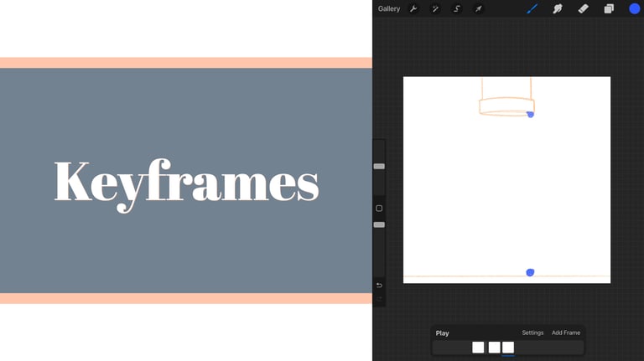Screen dimensions: 644x361
Task: Select the Transform arrow tool
Action: 478,8
